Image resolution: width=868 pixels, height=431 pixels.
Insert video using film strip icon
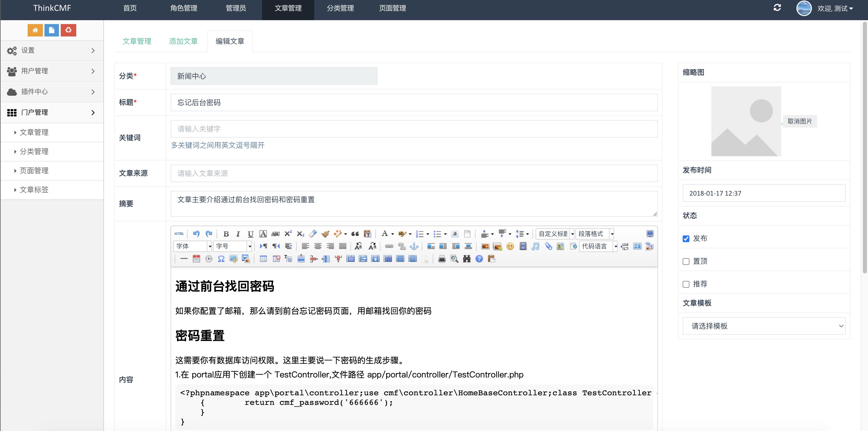(x=523, y=246)
